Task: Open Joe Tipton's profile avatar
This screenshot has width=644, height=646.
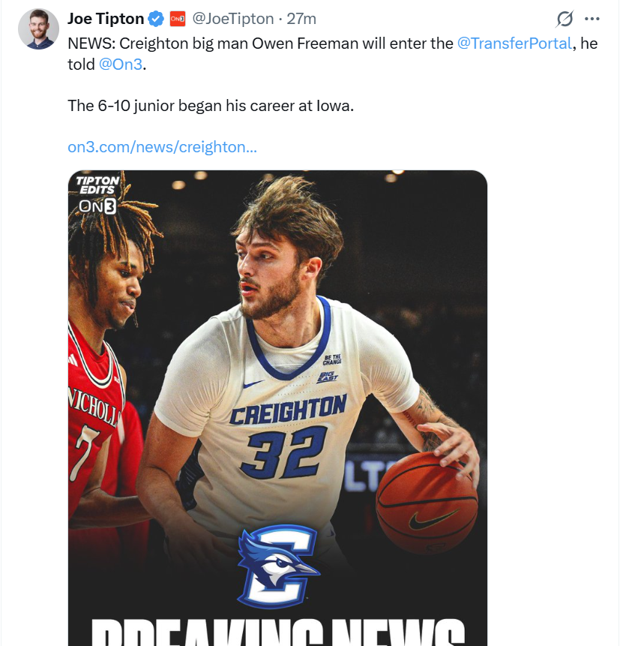Action: [x=39, y=29]
